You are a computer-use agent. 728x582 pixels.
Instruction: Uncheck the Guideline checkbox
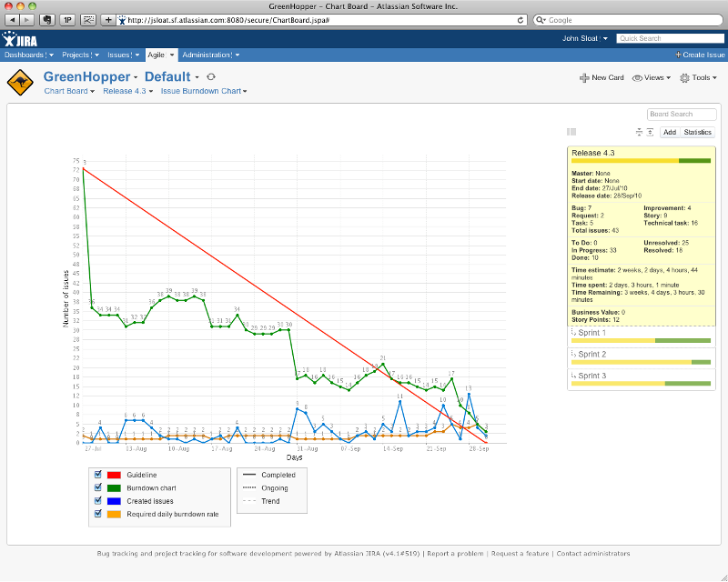[x=98, y=475]
